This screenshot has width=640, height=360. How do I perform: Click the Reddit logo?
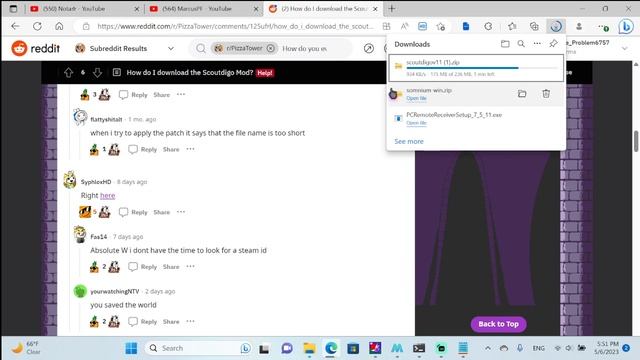[x=36, y=48]
